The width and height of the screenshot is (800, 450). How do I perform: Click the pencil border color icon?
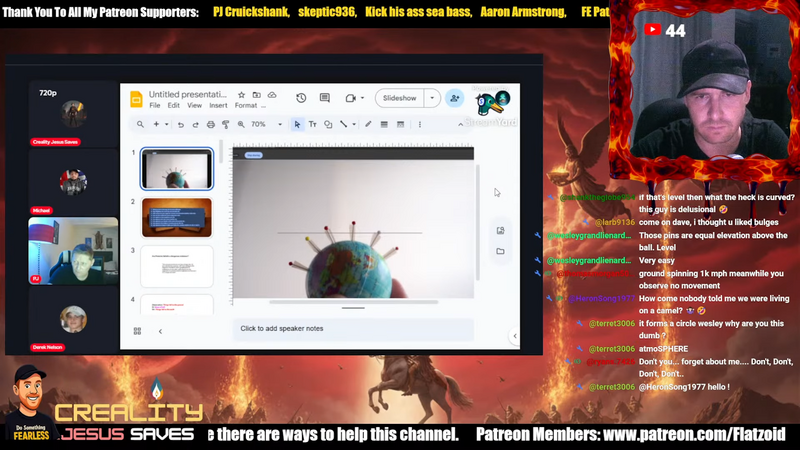point(368,124)
